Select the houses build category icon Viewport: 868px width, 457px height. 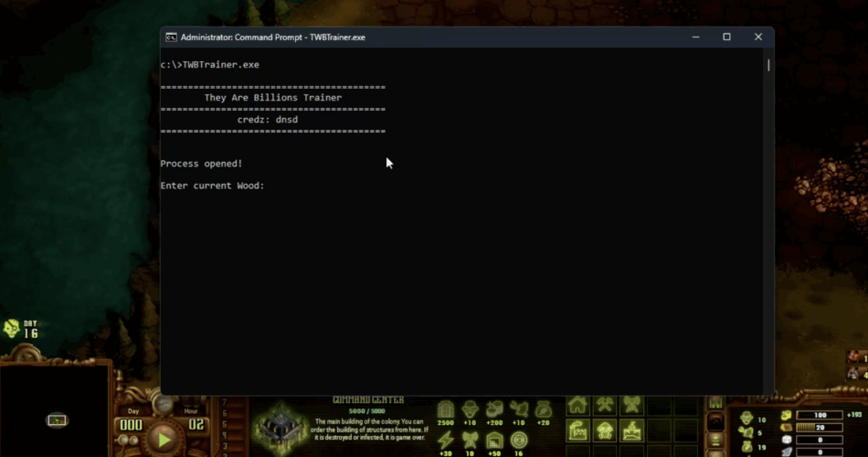pos(577,406)
